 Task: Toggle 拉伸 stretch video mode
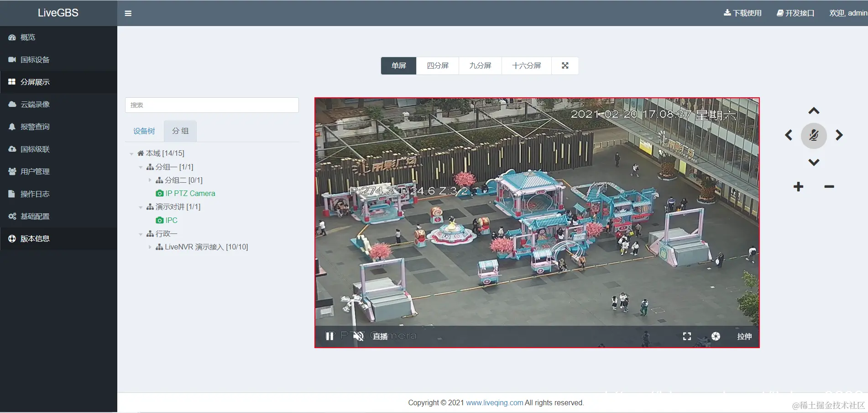pyautogui.click(x=744, y=337)
